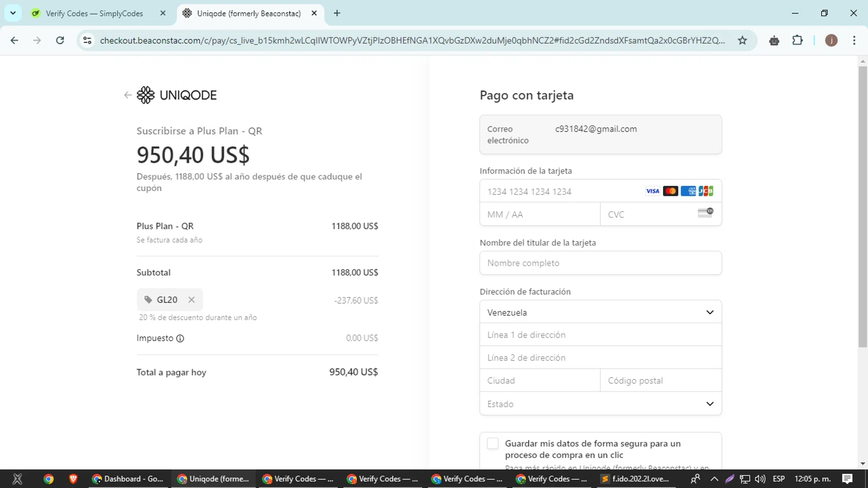
Task: Launch Brave browser from the taskbar
Action: tap(73, 479)
